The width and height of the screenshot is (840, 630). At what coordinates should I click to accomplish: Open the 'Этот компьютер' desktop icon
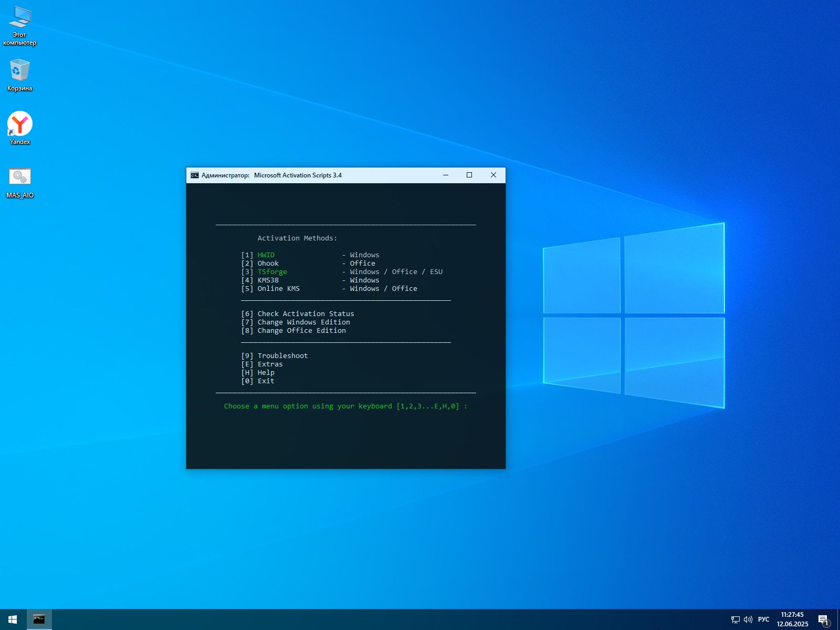20,26
